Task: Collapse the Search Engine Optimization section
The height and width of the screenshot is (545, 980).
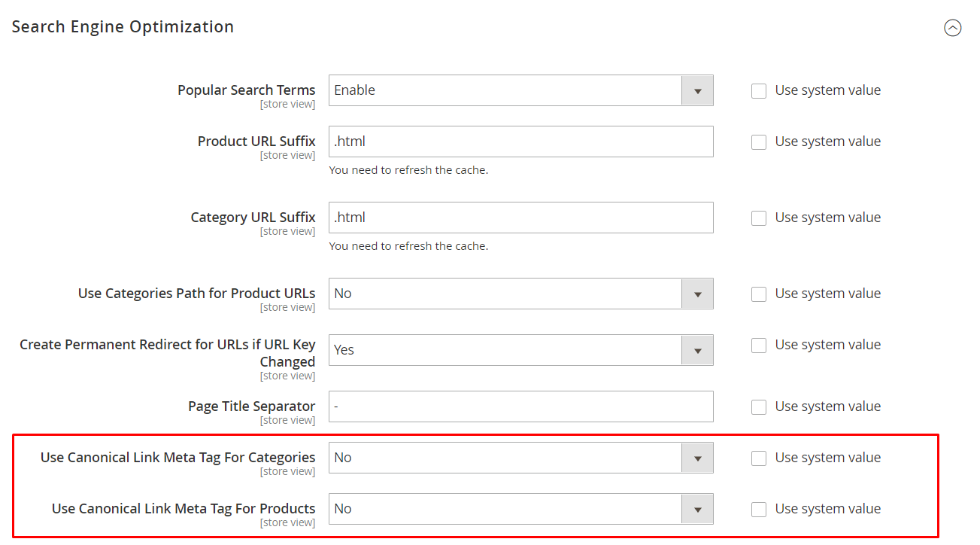Action: tap(953, 28)
